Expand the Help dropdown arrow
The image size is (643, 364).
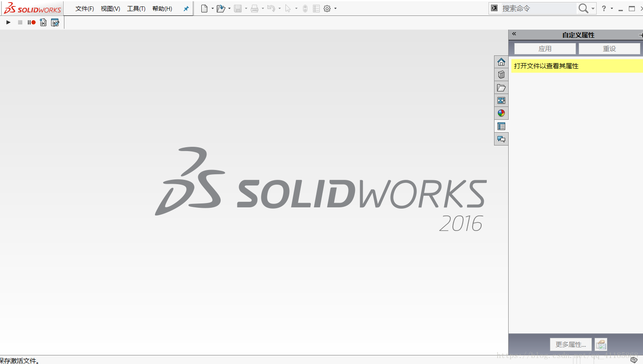point(612,9)
